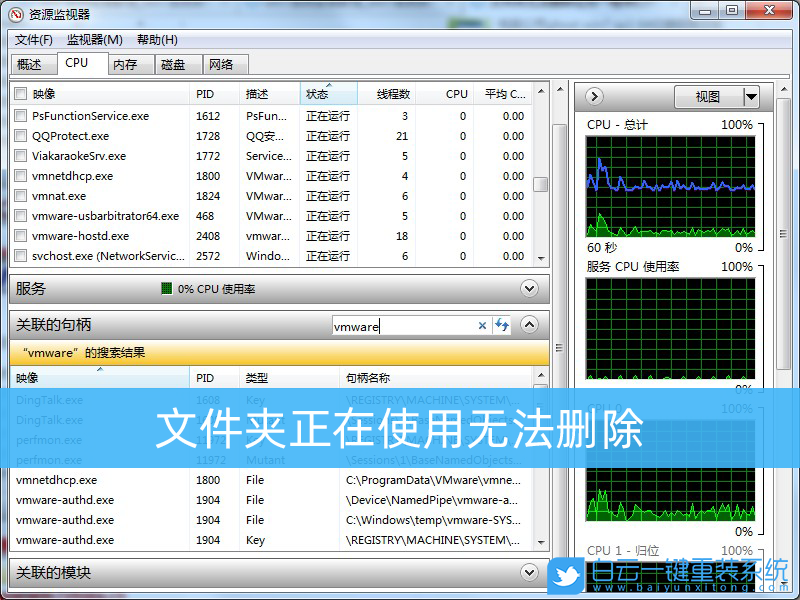The image size is (800, 600).
Task: Toggle the select-all 映像 header checkbox
Action: pyautogui.click(x=20, y=94)
